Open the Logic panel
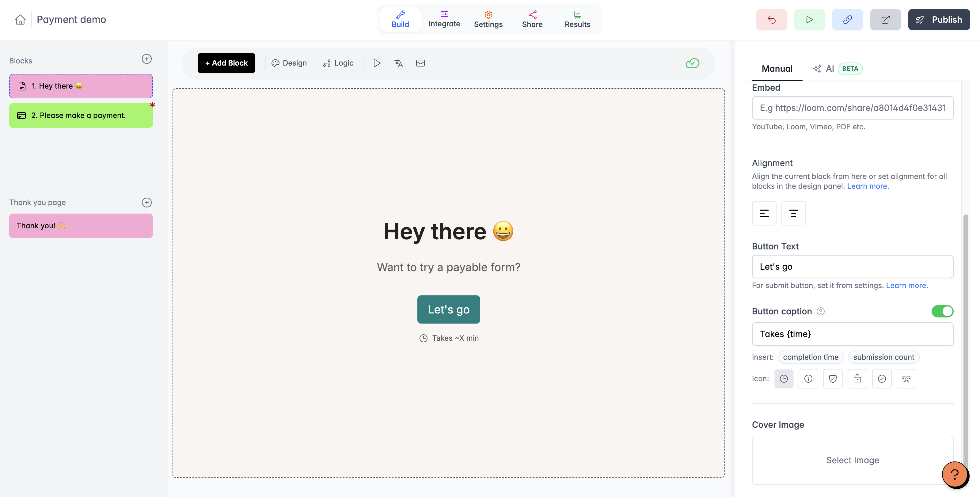This screenshot has width=980, height=497. [338, 63]
